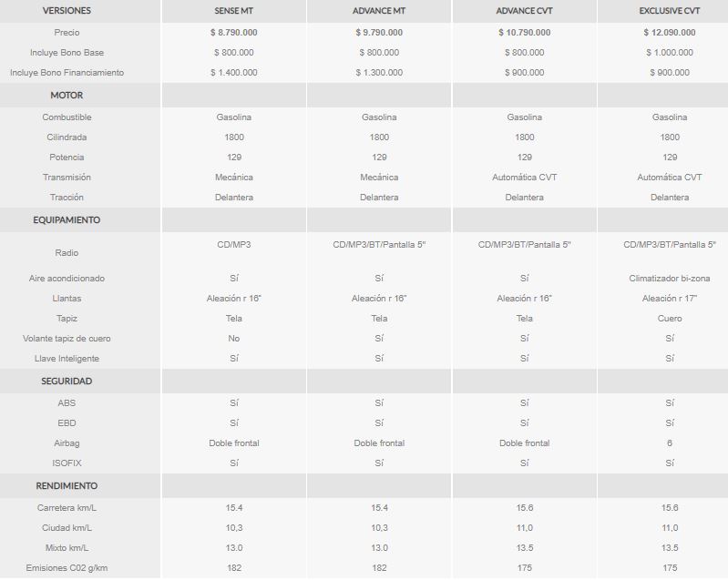Select the ADVANCE MT column header
728x580 pixels.
coord(379,11)
